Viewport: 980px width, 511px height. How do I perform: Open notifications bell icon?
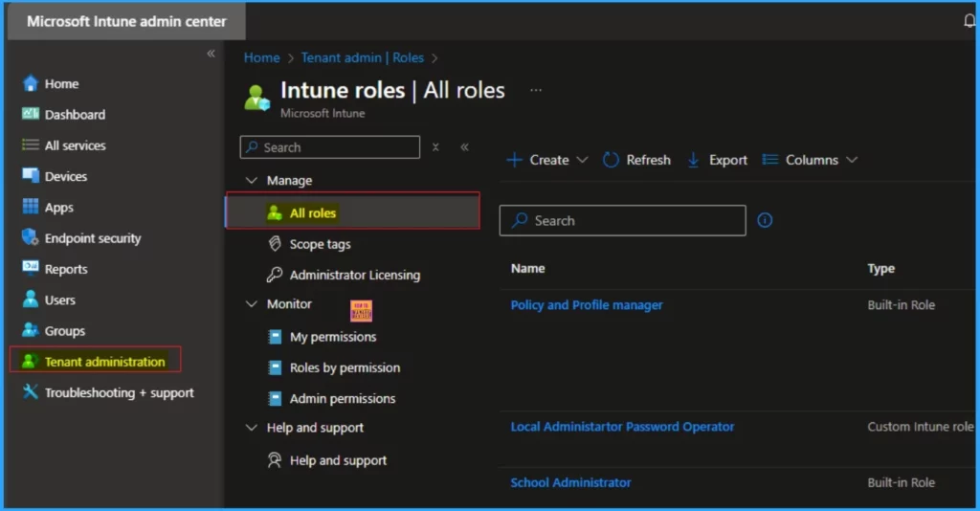coord(969,21)
